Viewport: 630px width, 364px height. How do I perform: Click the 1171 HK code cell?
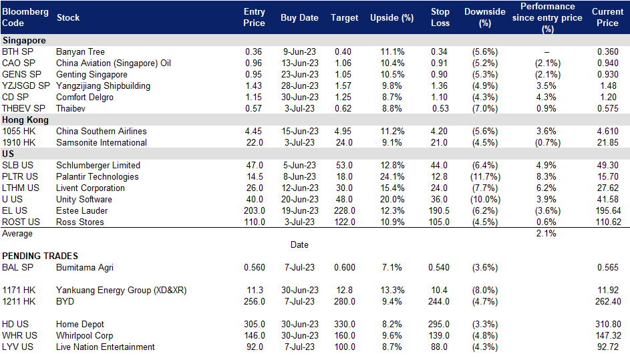tap(19, 290)
